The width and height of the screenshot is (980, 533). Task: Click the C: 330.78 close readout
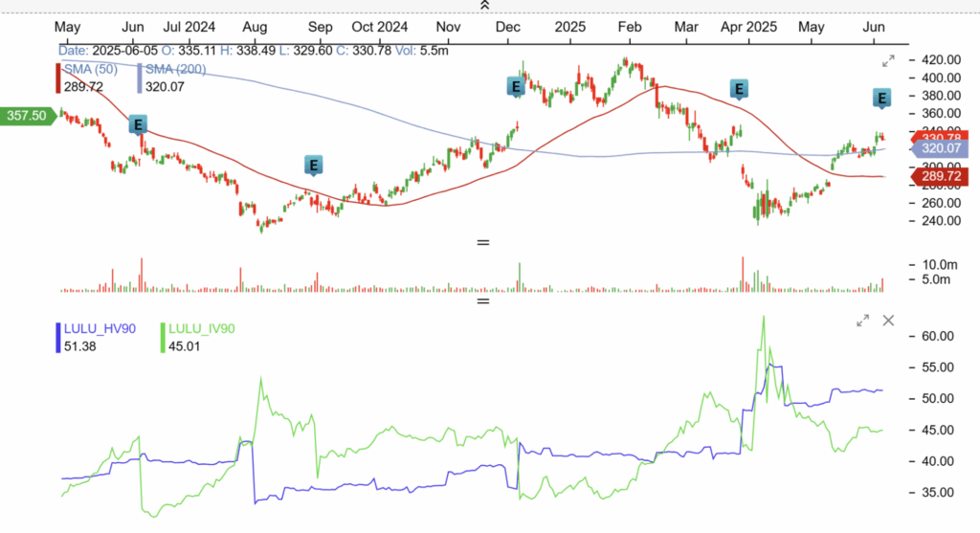(364, 51)
